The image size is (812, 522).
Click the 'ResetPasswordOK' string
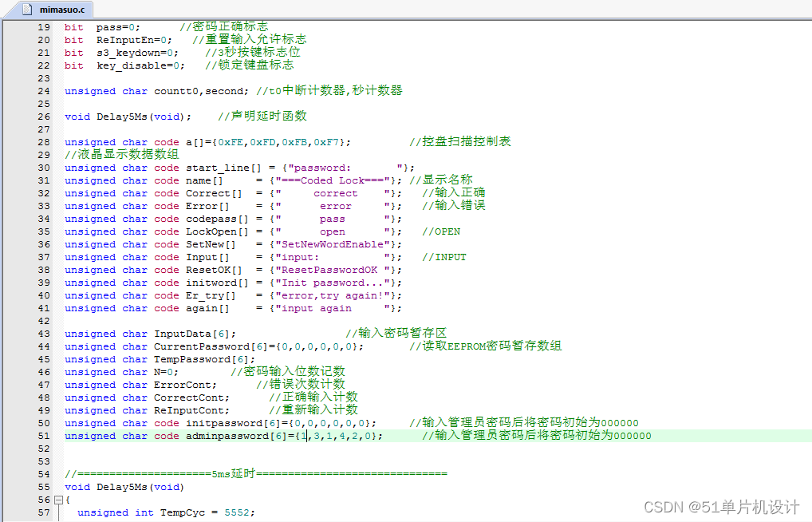(329, 270)
